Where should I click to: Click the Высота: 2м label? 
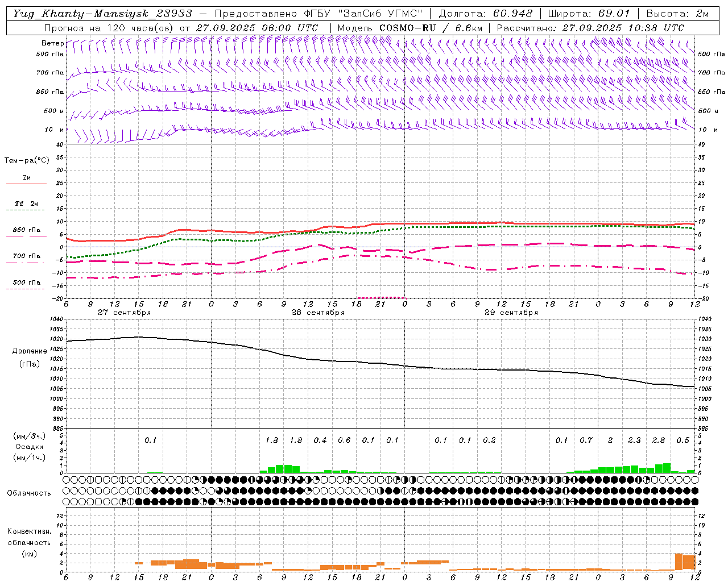pyautogui.click(x=677, y=14)
